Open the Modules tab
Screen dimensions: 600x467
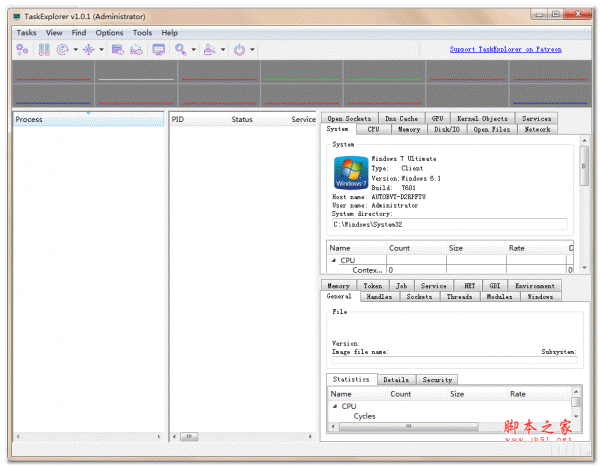coord(499,297)
